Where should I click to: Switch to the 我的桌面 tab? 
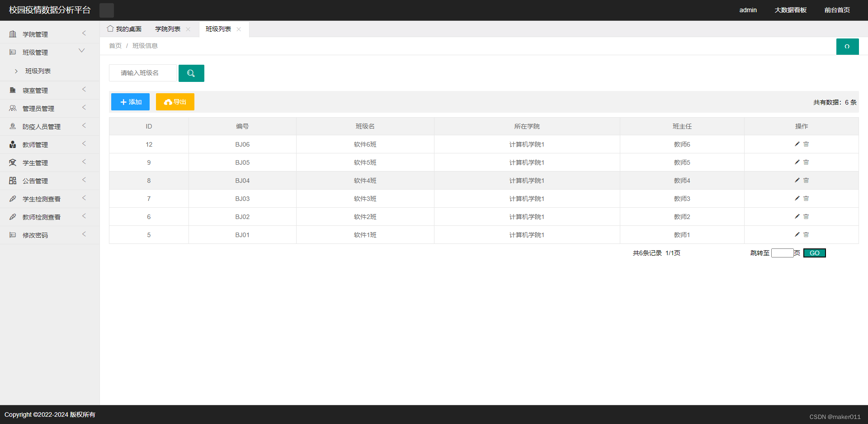click(x=124, y=29)
